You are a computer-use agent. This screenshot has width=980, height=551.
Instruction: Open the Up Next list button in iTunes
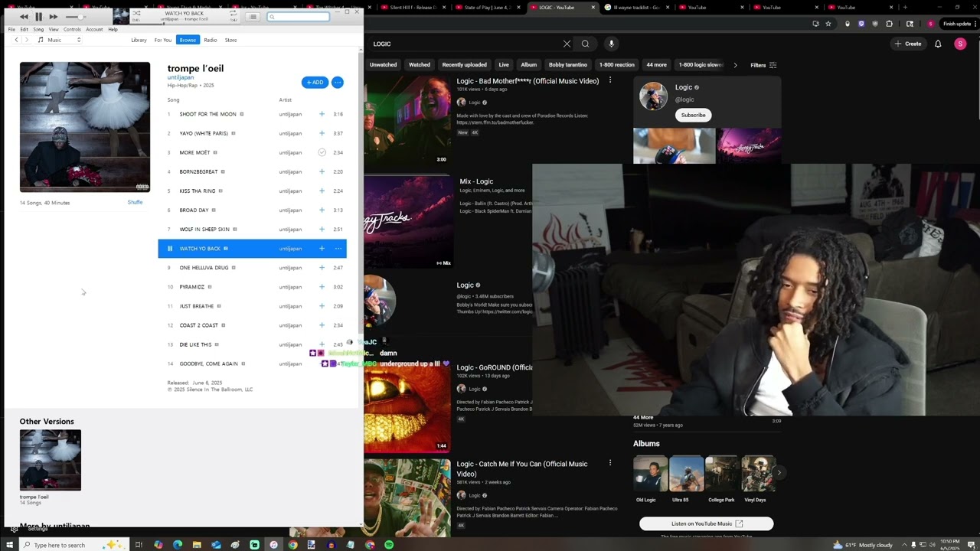[253, 16]
